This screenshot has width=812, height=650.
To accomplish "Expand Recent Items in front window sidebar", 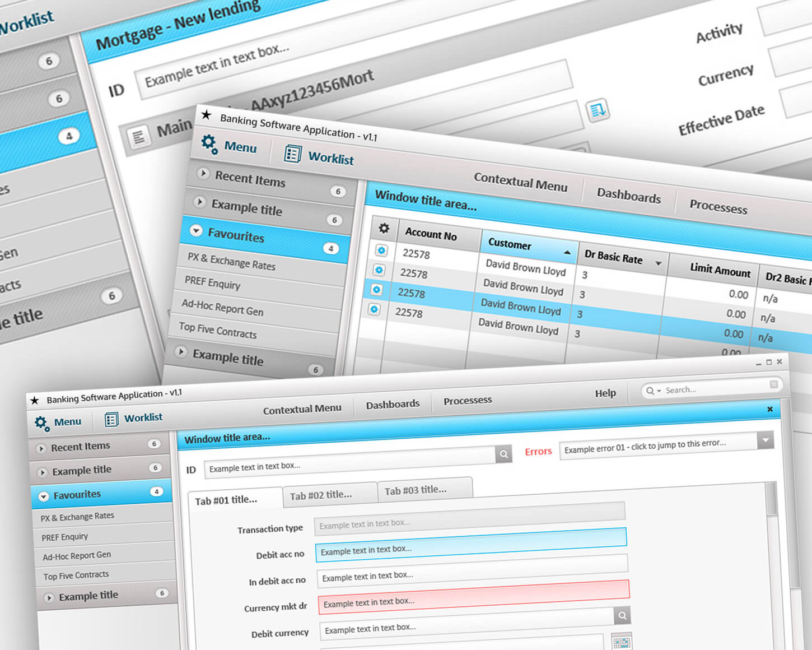I will point(41,449).
